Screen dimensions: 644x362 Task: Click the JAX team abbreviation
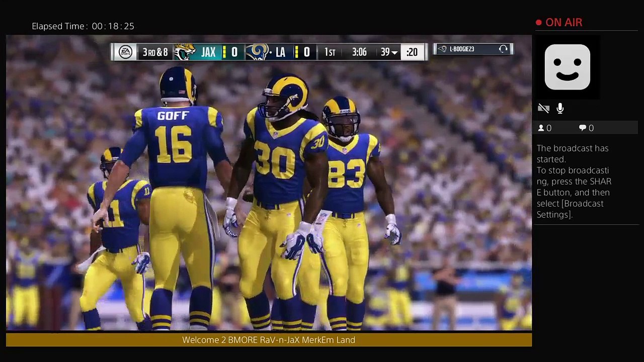pos(208,52)
